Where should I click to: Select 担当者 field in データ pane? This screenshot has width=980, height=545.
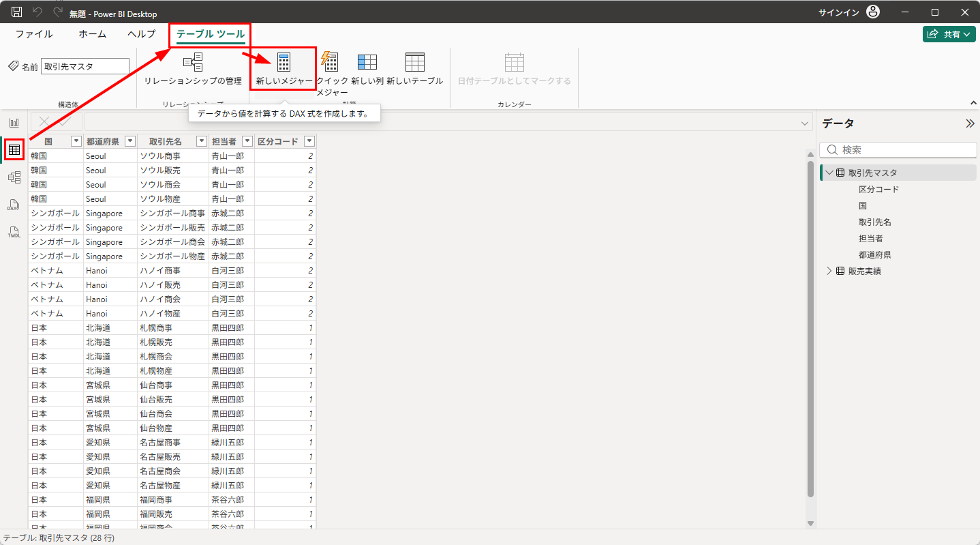click(x=870, y=238)
